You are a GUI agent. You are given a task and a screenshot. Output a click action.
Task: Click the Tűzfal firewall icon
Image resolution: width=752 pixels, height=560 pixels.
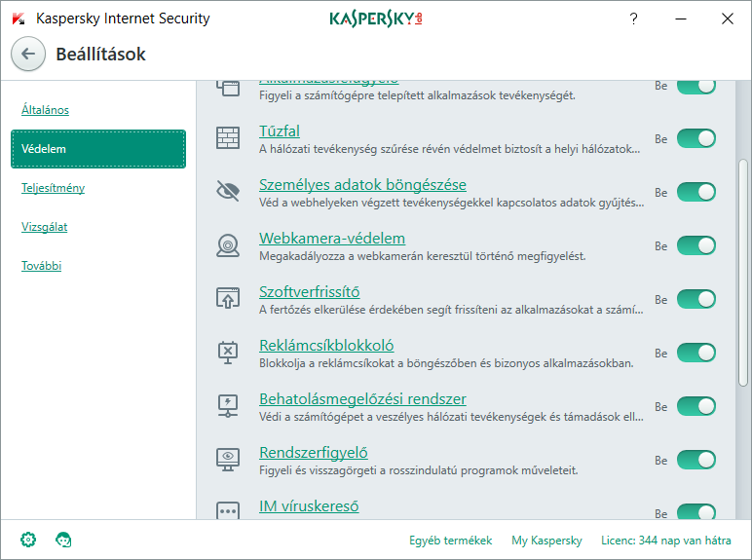(x=228, y=138)
